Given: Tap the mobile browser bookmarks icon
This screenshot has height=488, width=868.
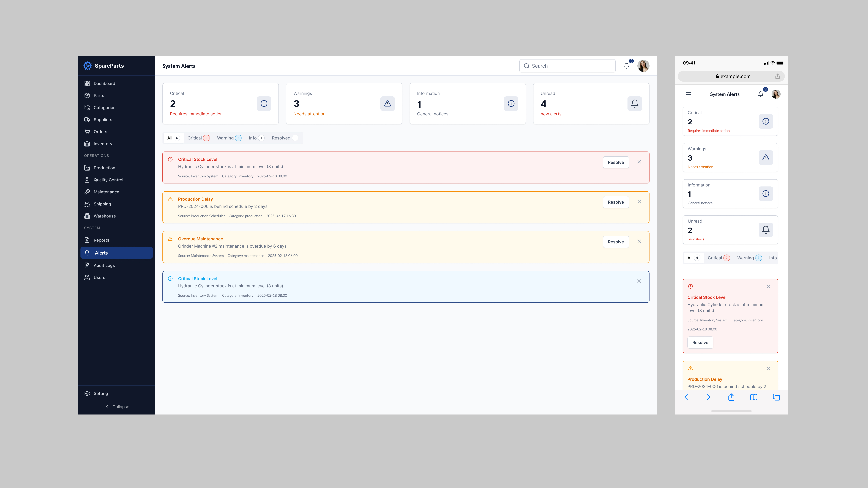Looking at the screenshot, I should (x=754, y=397).
